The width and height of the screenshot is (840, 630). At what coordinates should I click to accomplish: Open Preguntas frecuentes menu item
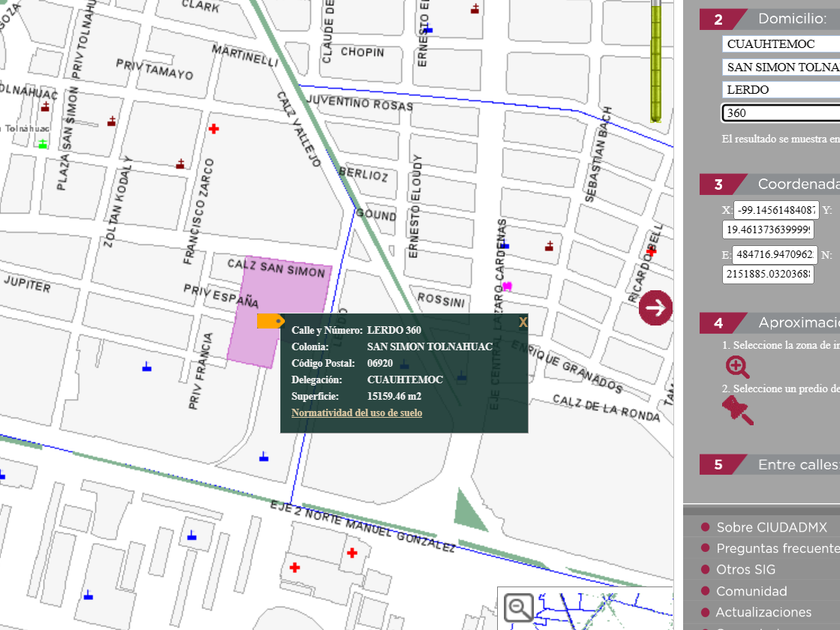pyautogui.click(x=777, y=548)
